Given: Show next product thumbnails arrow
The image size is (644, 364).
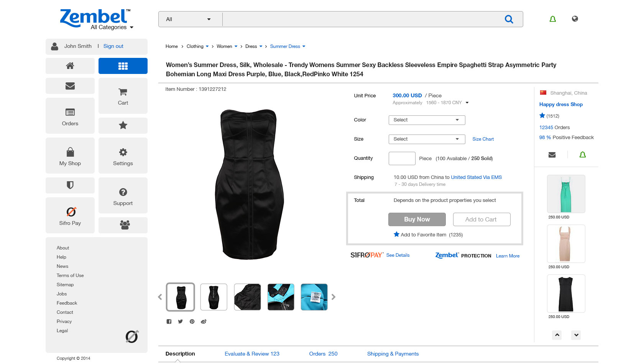Looking at the screenshot, I should [333, 297].
